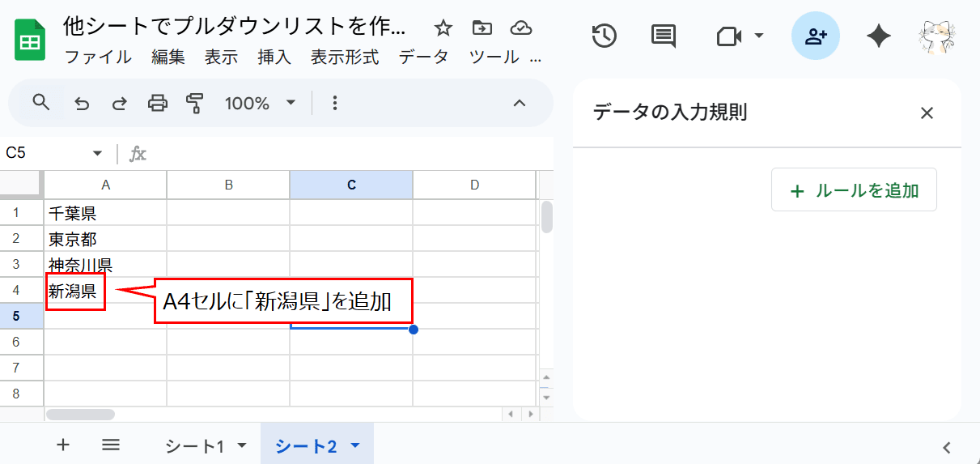Image resolution: width=980 pixels, height=464 pixels.
Task: Select column A header
Action: 105,185
